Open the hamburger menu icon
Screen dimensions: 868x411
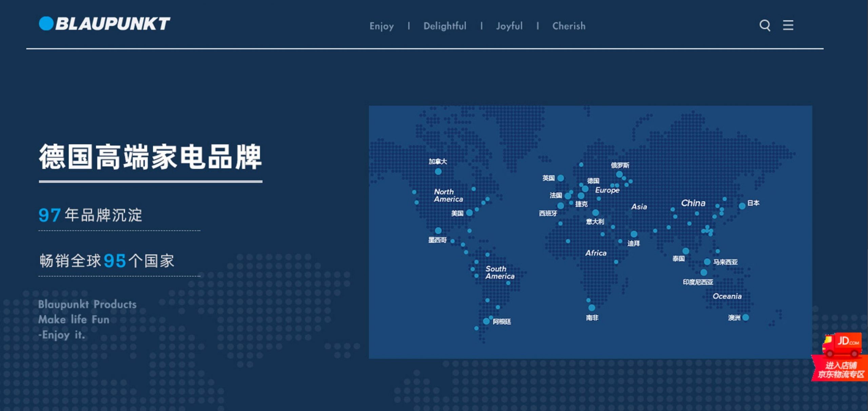(x=788, y=25)
